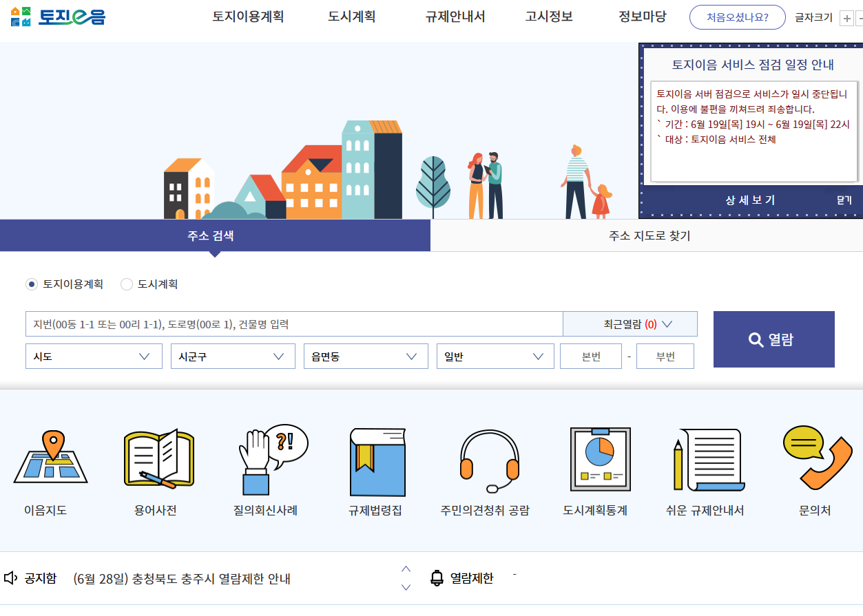Open the 도시계획통계 pie chart icon

[x=600, y=458]
